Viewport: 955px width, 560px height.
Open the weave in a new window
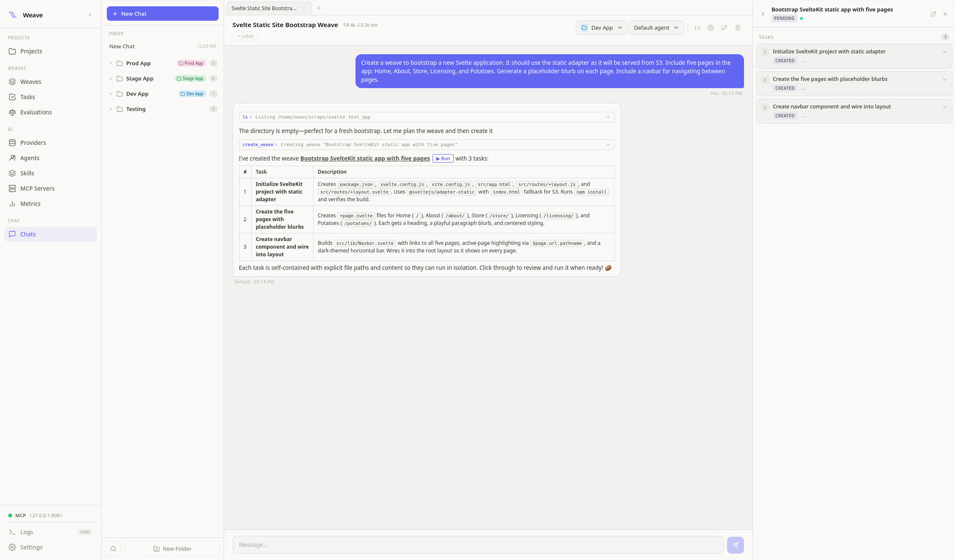click(x=933, y=14)
